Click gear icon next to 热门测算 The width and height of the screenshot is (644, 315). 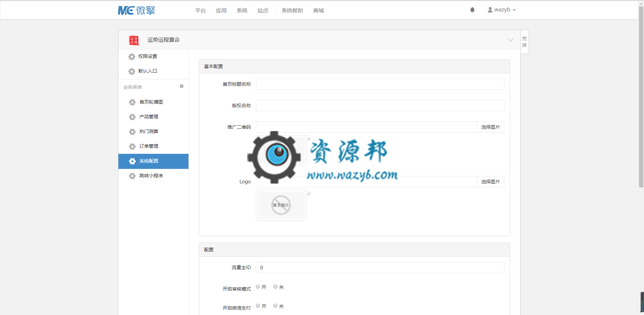coord(132,132)
